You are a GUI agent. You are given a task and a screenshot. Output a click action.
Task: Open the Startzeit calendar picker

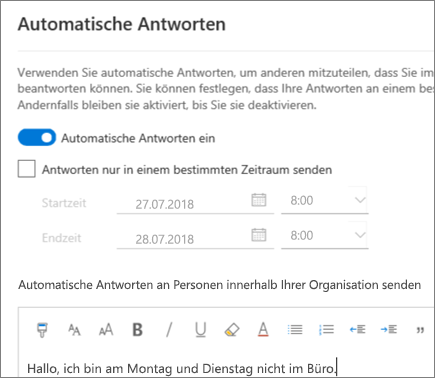[x=259, y=200]
